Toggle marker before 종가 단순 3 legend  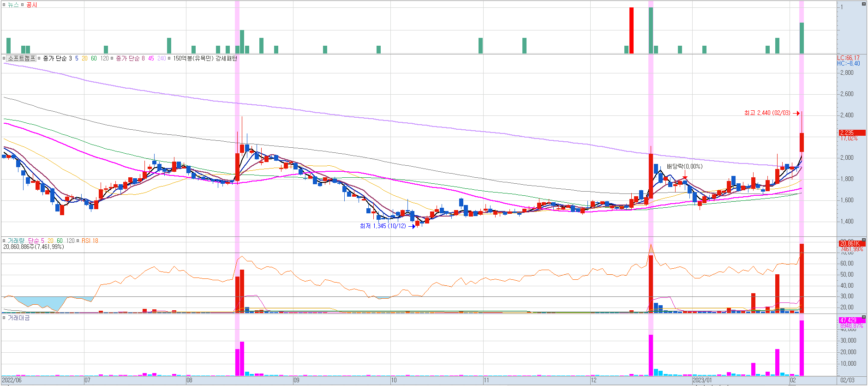pos(40,58)
